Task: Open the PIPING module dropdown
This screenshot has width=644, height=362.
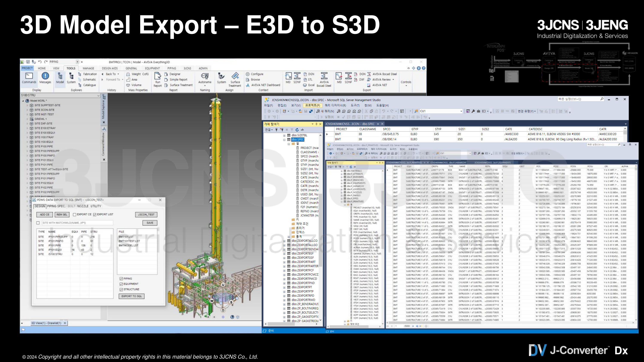Action: point(77,62)
